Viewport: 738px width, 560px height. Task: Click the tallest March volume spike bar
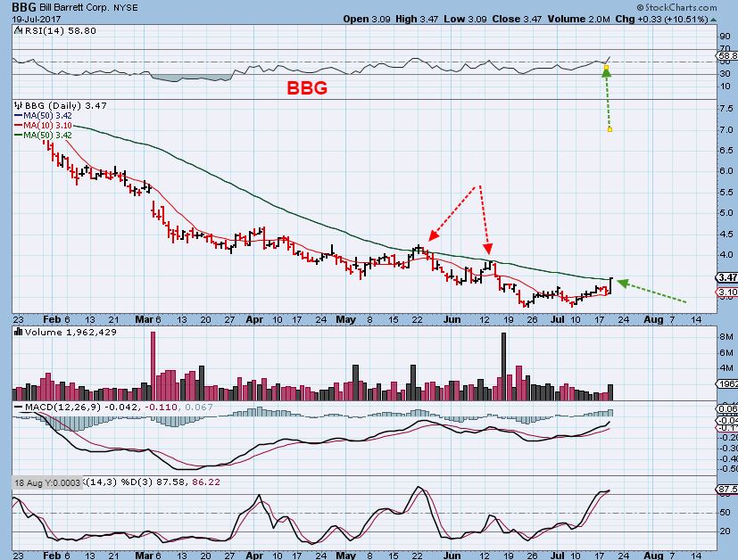pyautogui.click(x=153, y=366)
